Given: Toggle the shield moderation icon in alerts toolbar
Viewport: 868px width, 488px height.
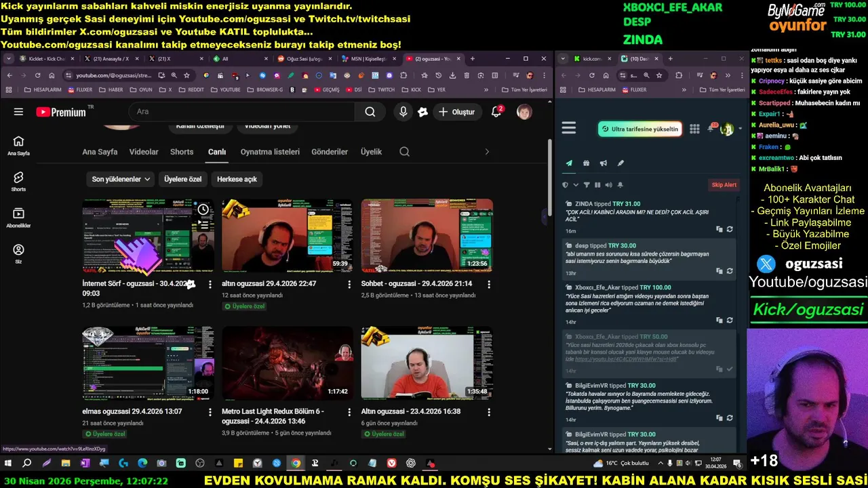Looking at the screenshot, I should 566,185.
